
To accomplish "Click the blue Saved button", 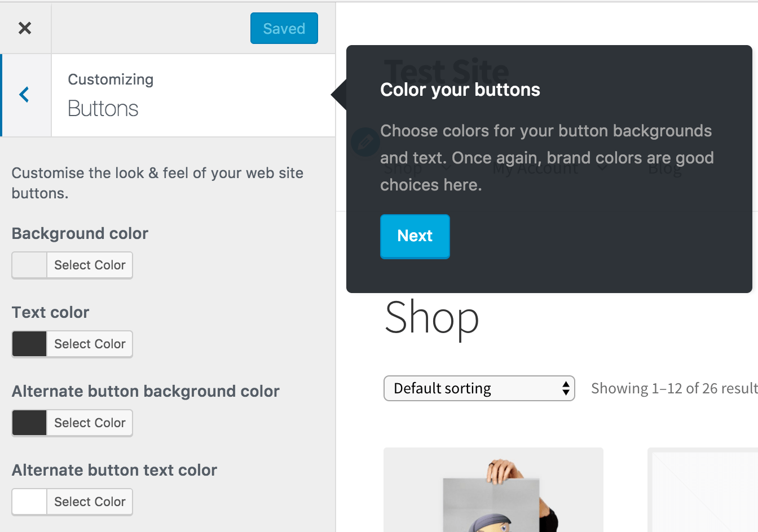I will coord(284,28).
